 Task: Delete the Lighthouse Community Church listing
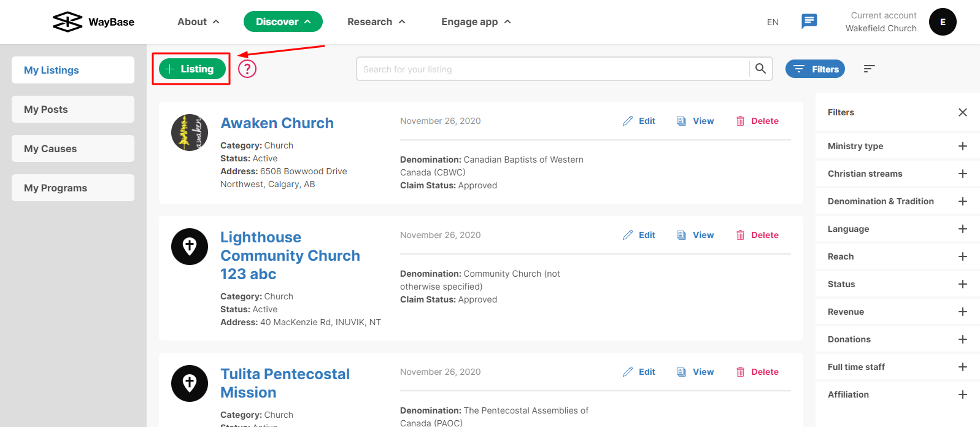(x=757, y=235)
